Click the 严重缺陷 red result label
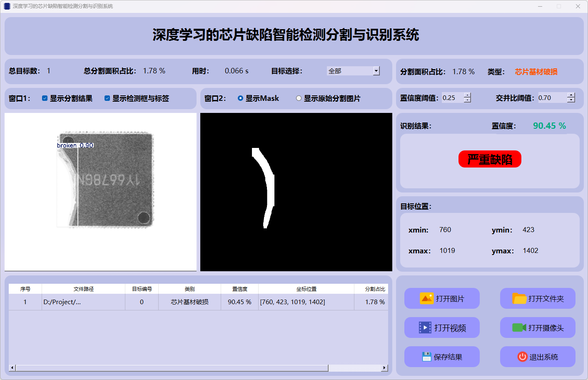This screenshot has height=380, width=588. click(x=490, y=159)
